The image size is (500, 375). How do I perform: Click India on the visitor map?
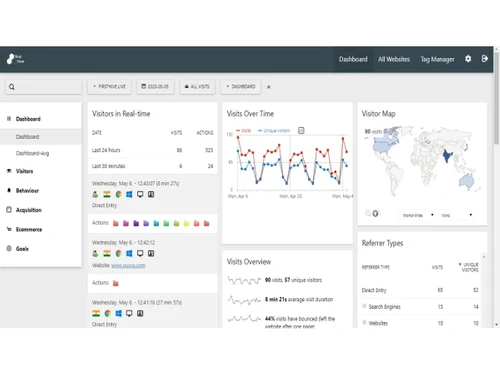tap(447, 155)
